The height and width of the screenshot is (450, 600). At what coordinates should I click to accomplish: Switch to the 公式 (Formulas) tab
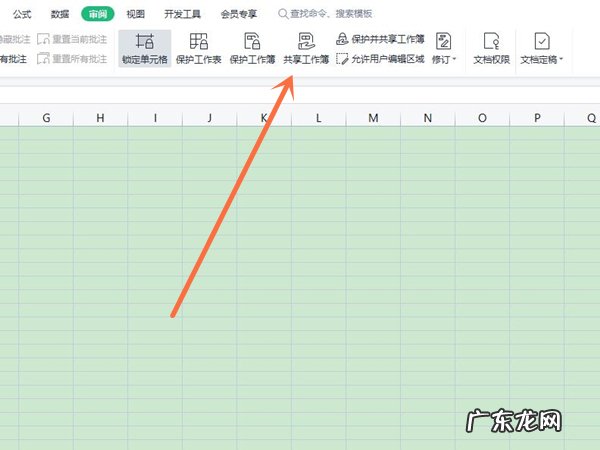(x=22, y=15)
